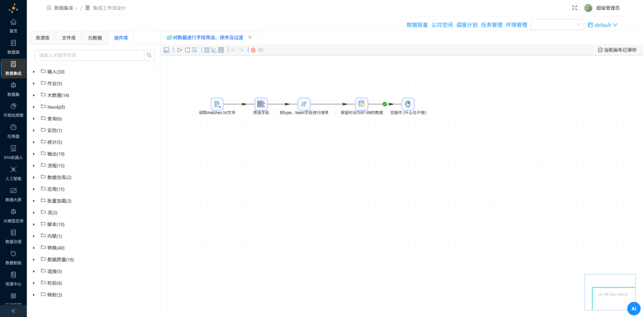
Task: Select the 筛选字段 node icon
Action: pyautogui.click(x=261, y=104)
